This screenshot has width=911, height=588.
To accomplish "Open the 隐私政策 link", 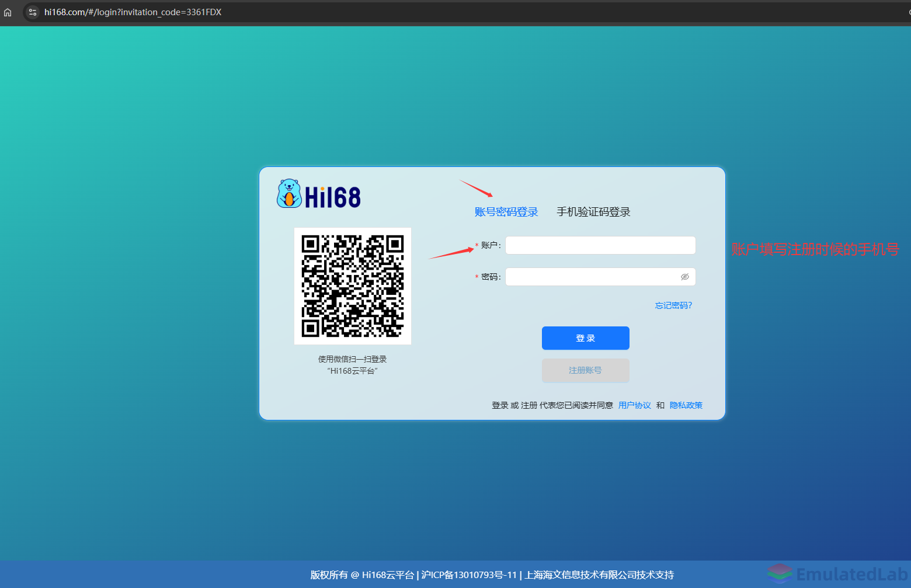I will click(x=686, y=405).
